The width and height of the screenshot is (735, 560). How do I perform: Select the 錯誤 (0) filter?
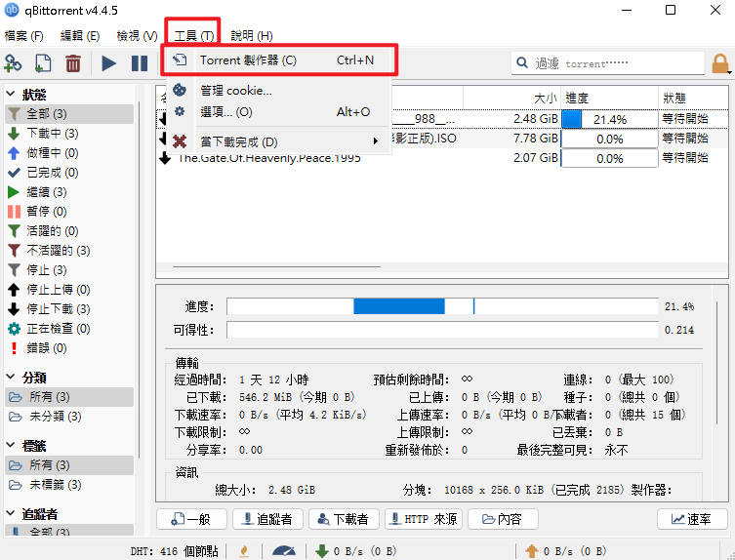click(69, 348)
